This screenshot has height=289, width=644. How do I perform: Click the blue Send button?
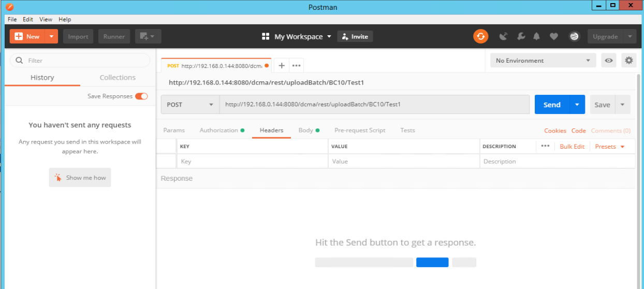(x=552, y=105)
